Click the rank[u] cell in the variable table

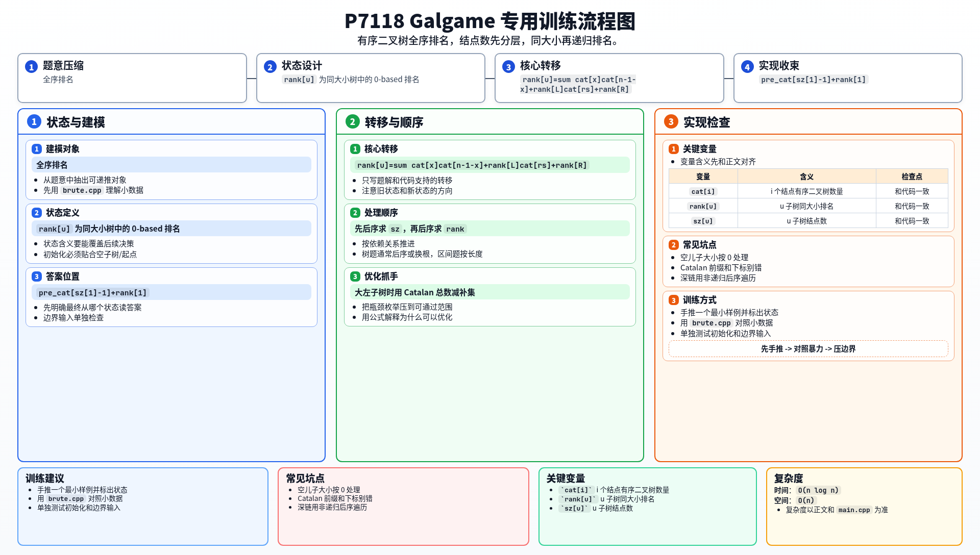click(x=703, y=206)
